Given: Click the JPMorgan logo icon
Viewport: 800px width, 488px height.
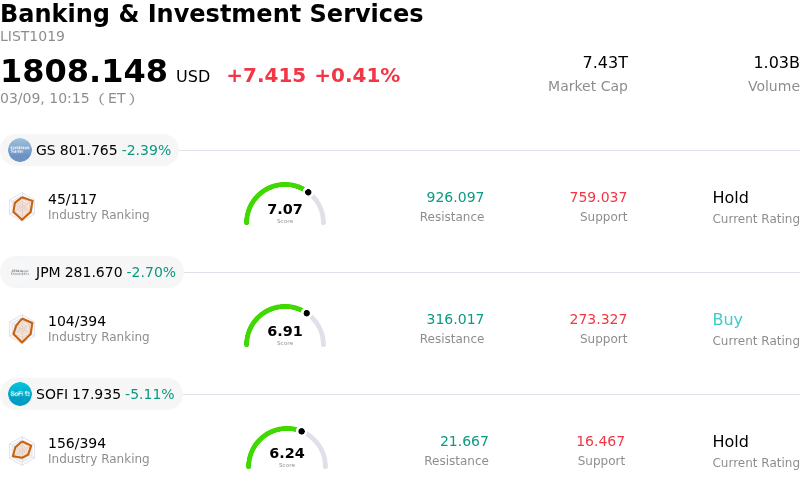Looking at the screenshot, I should pyautogui.click(x=20, y=272).
